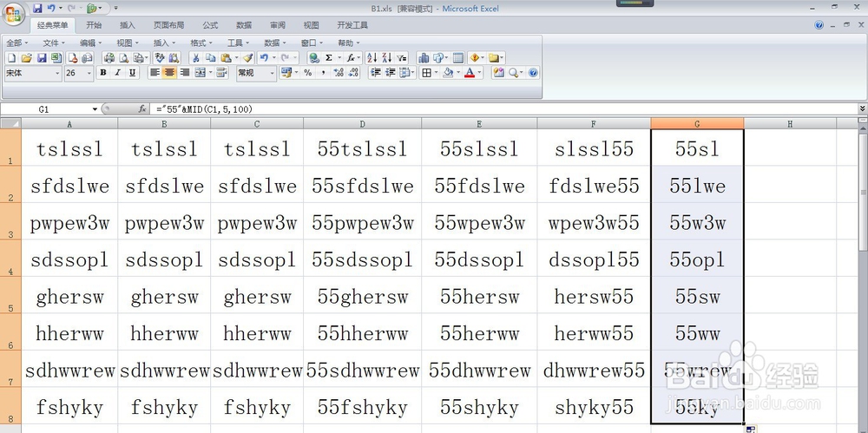Align text right
The image size is (868, 433).
point(185,73)
